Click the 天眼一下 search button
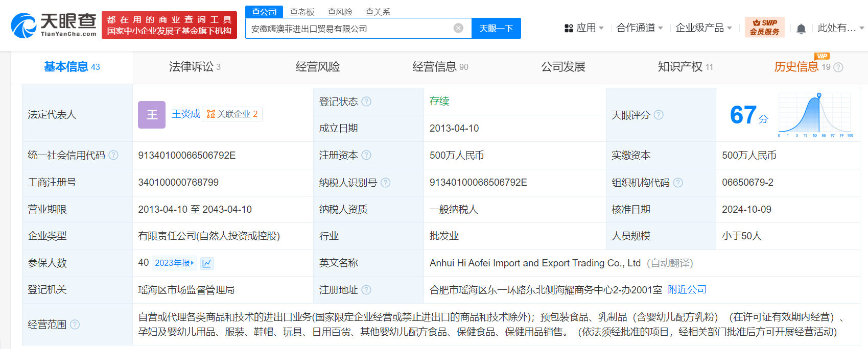The image size is (868, 349). point(496,28)
